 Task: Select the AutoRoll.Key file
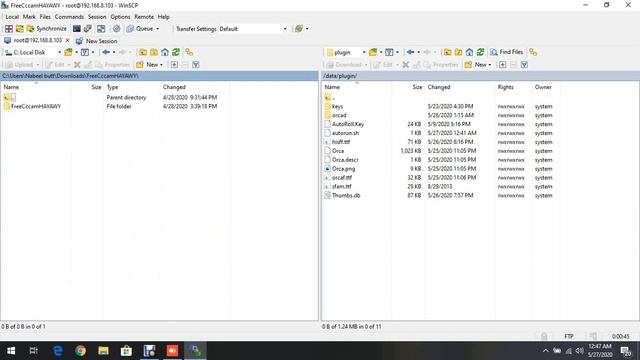[x=348, y=124]
